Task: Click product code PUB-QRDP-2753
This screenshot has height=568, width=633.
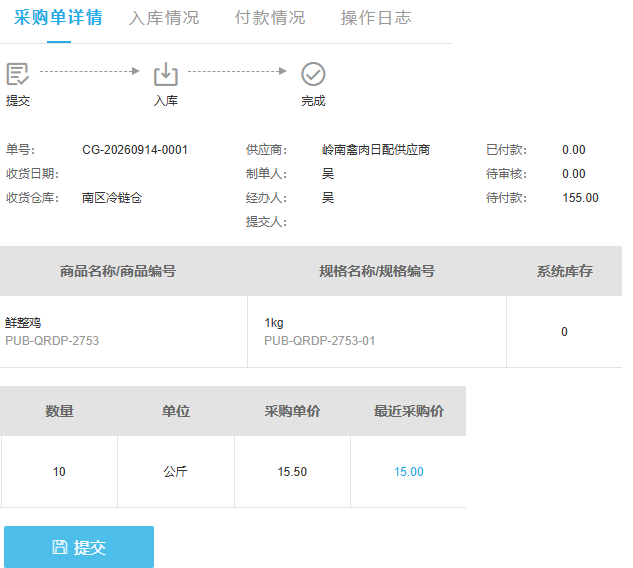Action: click(x=52, y=341)
